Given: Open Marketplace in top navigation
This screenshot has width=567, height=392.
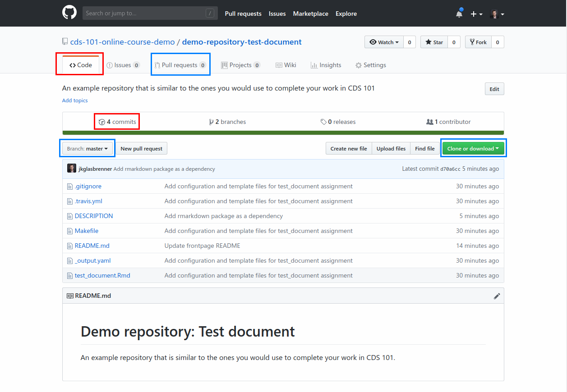Looking at the screenshot, I should click(x=311, y=14).
